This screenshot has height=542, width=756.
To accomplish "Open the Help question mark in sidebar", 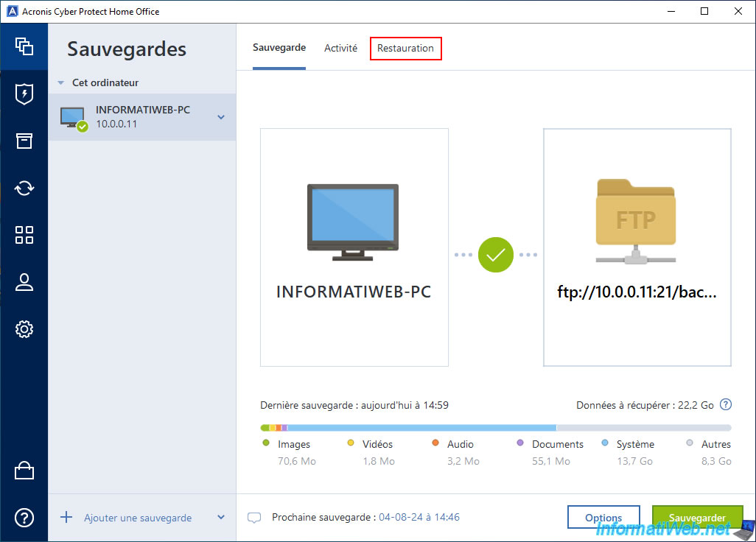I will point(24,518).
